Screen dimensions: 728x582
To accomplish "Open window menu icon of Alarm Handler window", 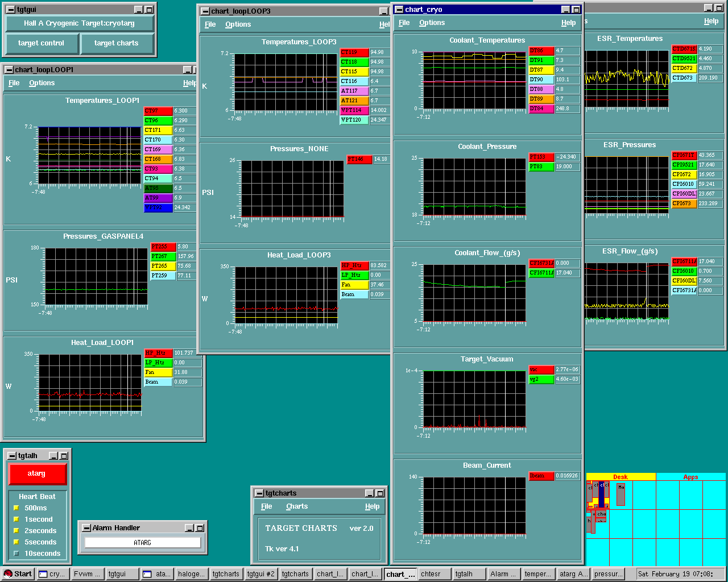I will (86, 528).
